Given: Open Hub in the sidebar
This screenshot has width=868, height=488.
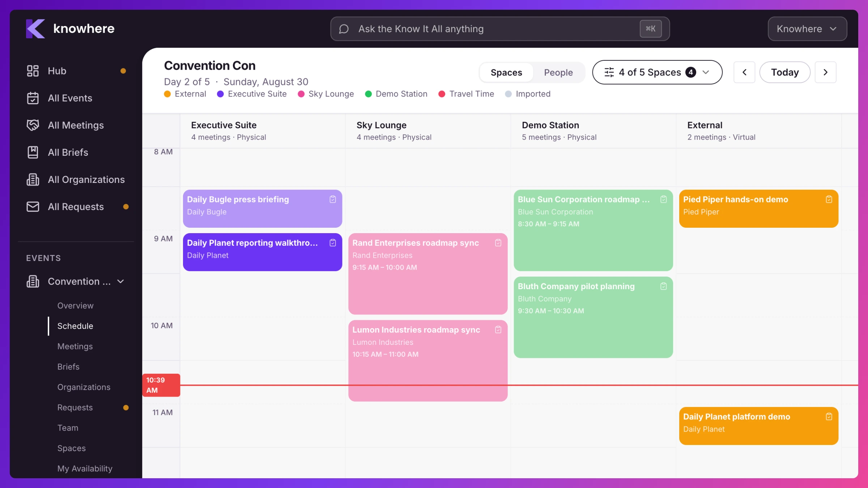Looking at the screenshot, I should [x=76, y=71].
